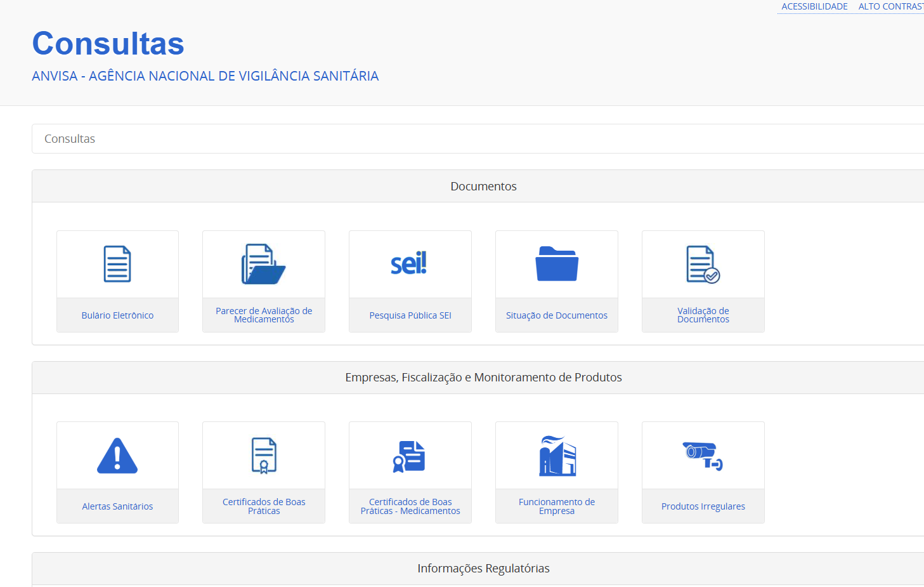
Task: Click the Informações Regulatórias section header
Action: point(483,569)
